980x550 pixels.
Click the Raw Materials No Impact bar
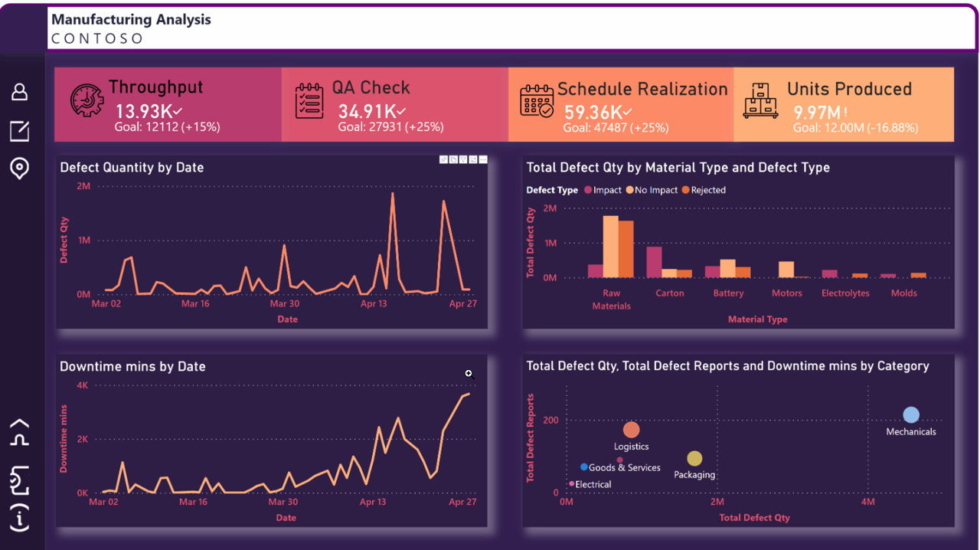(610, 247)
